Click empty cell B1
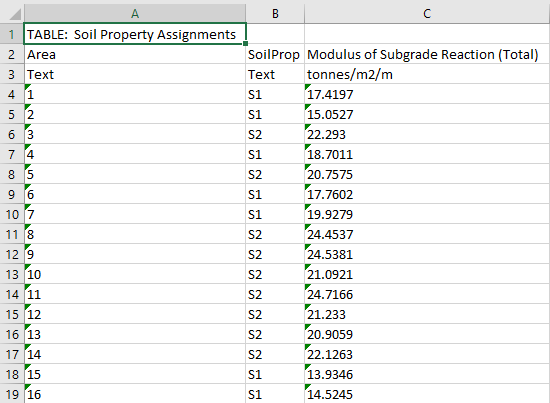550x403 pixels. (x=275, y=34)
